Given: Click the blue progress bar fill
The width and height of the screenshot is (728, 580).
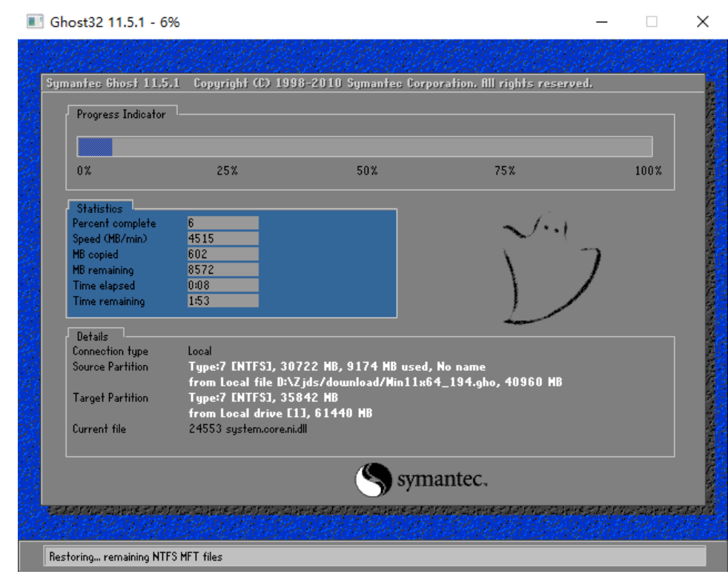Looking at the screenshot, I should 95,147.
